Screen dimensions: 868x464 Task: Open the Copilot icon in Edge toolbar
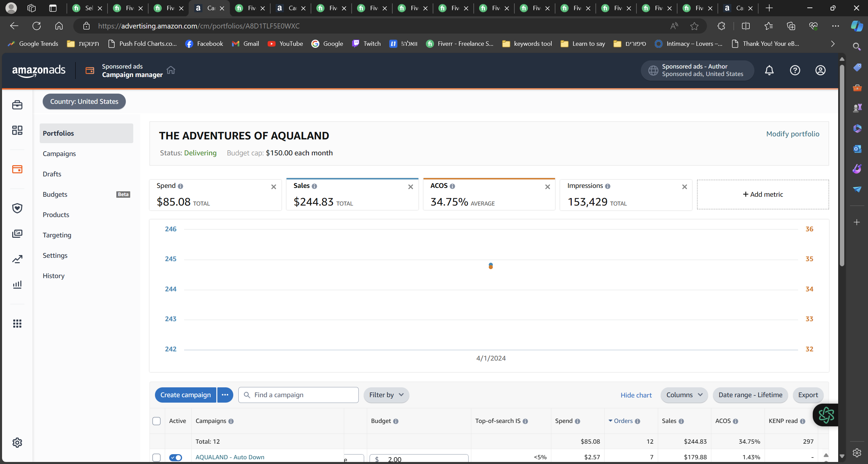click(x=857, y=26)
